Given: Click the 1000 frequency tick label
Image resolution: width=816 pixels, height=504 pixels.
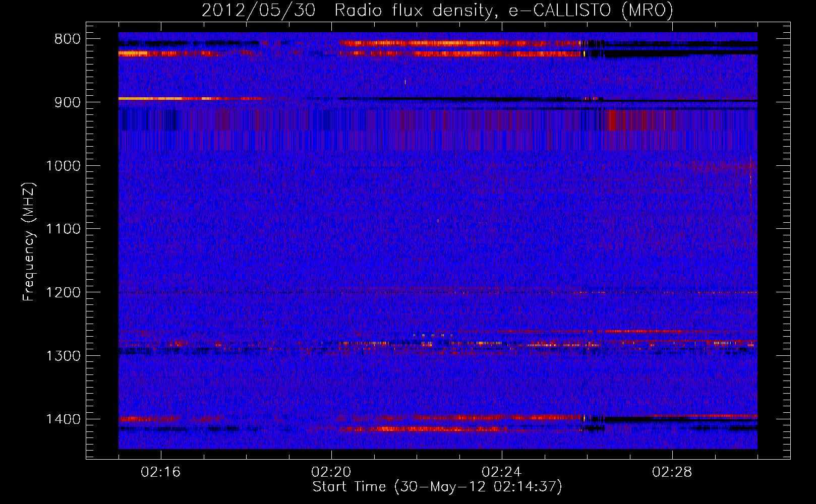Looking at the screenshot, I should point(63,166).
